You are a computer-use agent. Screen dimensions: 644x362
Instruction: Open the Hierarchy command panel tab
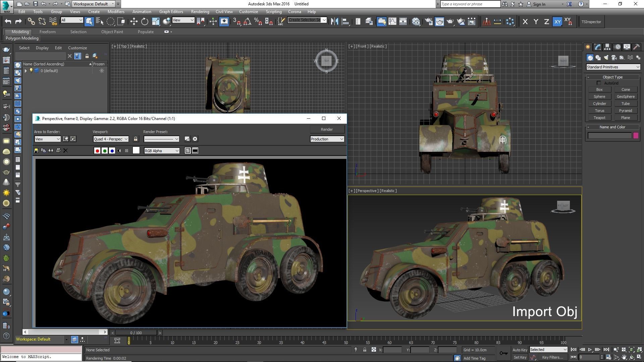pyautogui.click(x=607, y=47)
